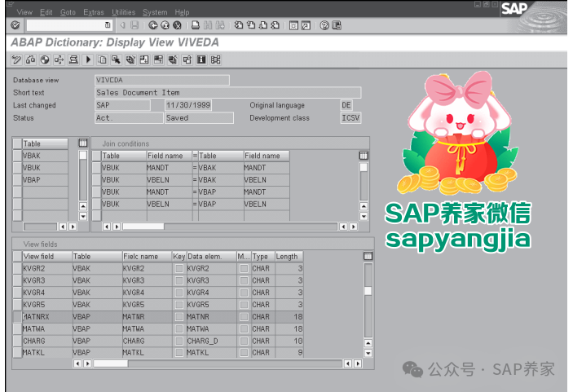Click the VBUK cell in the Table list
Screen dimensions: 573x392
(46, 168)
